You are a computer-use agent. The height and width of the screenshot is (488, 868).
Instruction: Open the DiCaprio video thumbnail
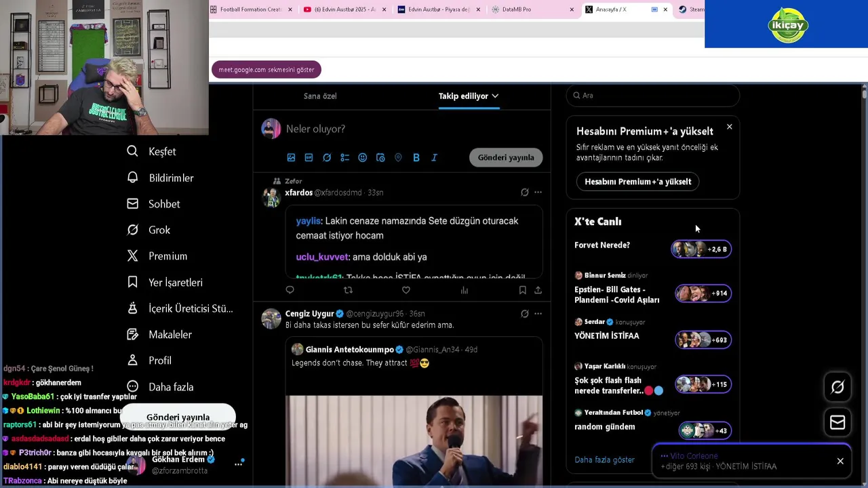(x=414, y=441)
